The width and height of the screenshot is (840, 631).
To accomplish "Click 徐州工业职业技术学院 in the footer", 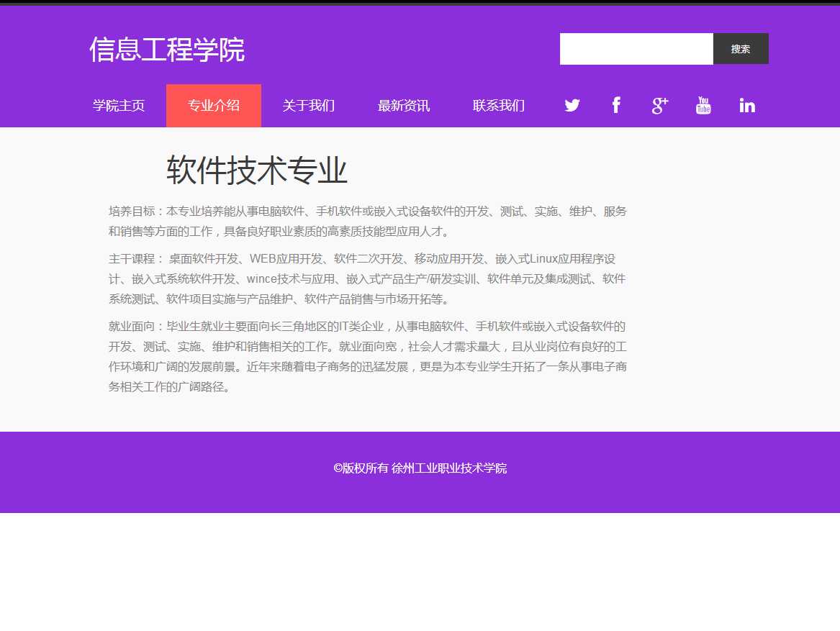I will coord(449,468).
